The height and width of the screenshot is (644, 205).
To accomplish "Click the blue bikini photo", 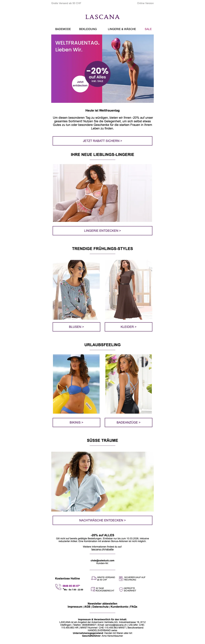I will coord(76,384).
